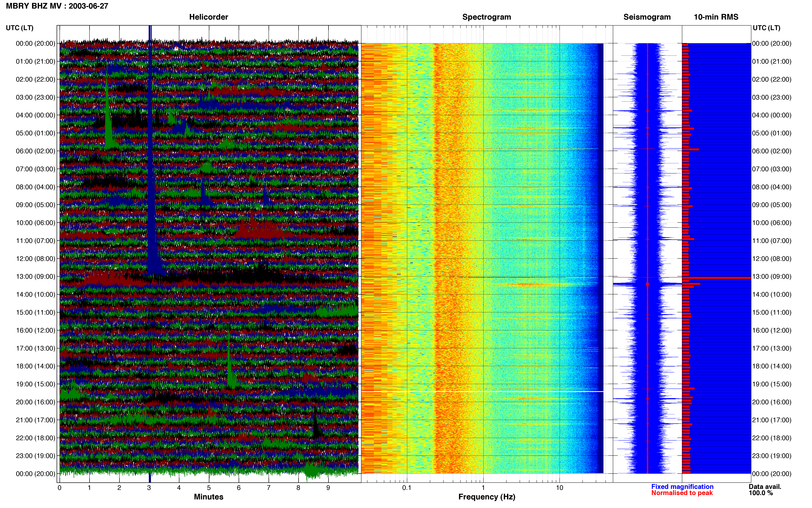Select the Helicorder panel heading

pyautogui.click(x=209, y=17)
